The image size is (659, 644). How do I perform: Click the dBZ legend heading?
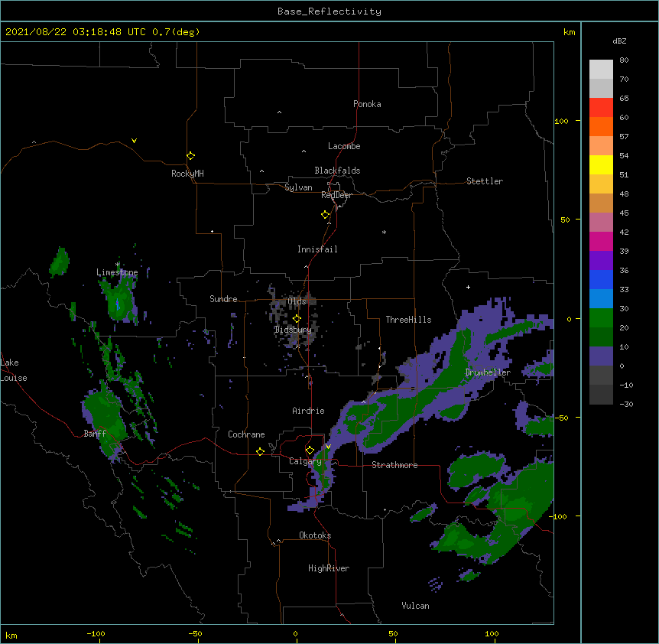pos(619,41)
